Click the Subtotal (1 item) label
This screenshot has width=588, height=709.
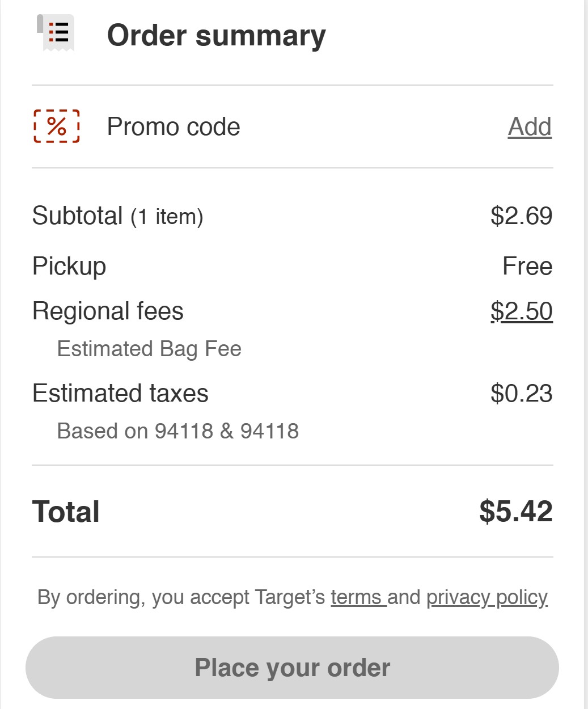click(x=117, y=216)
